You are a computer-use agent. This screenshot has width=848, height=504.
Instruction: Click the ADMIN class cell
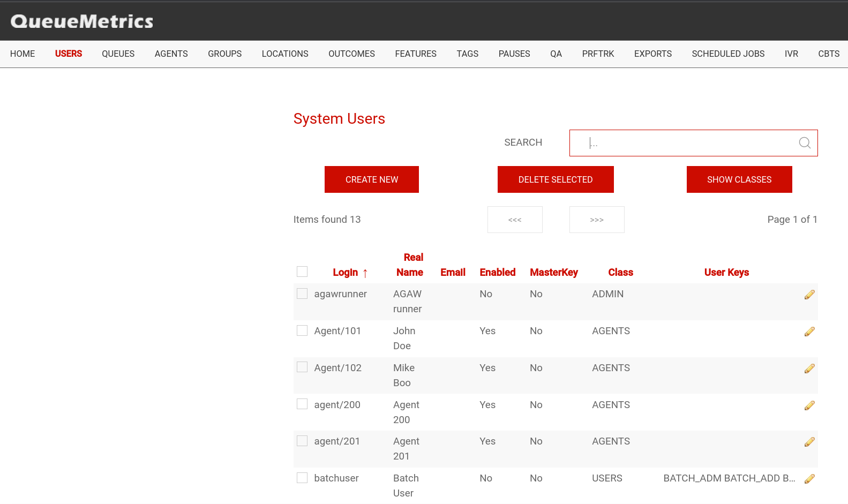[x=607, y=294]
